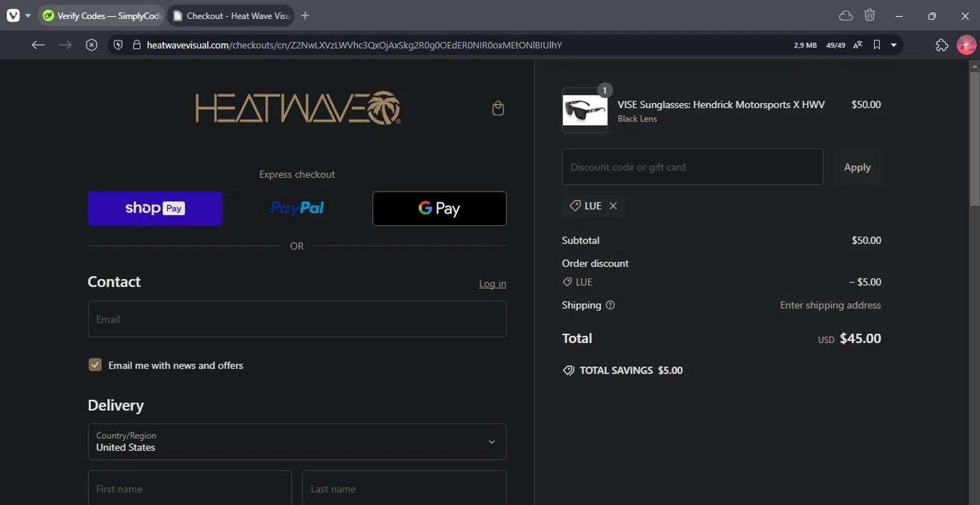This screenshot has width=980, height=505.
Task: Click the Enter shipping address text
Action: (830, 305)
